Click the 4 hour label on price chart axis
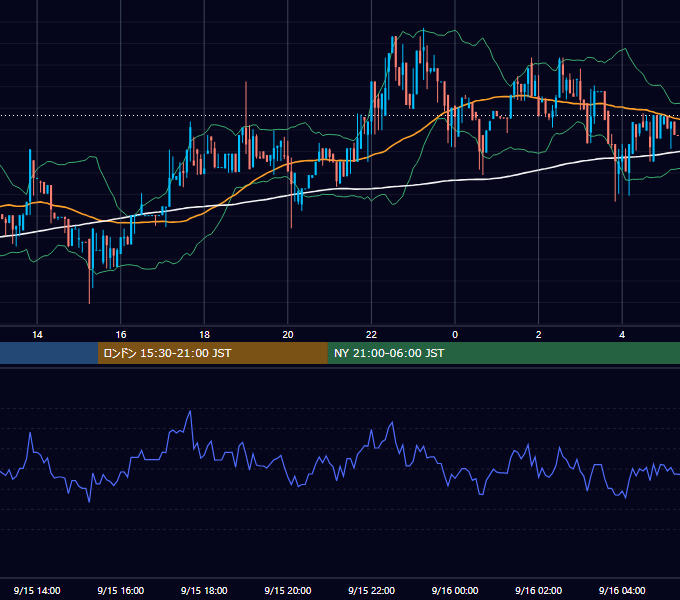 click(x=622, y=335)
